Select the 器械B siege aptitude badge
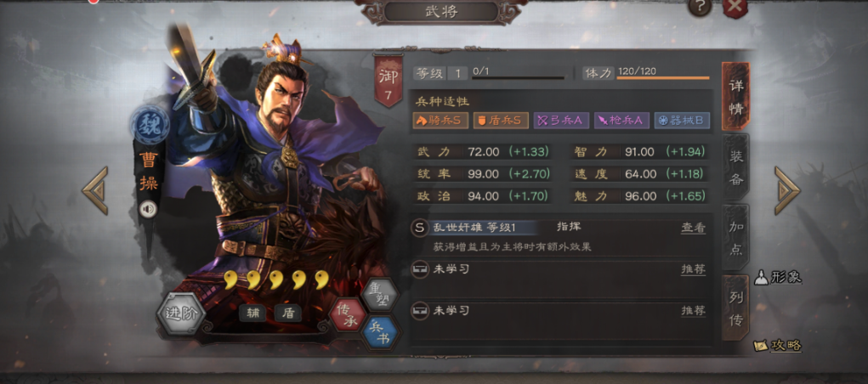The width and height of the screenshot is (868, 384). [x=682, y=121]
